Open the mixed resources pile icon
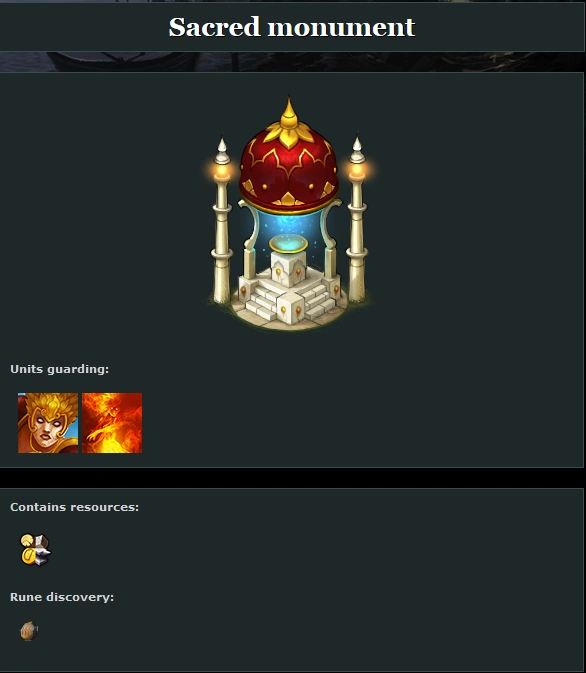586x673 pixels. pos(35,549)
